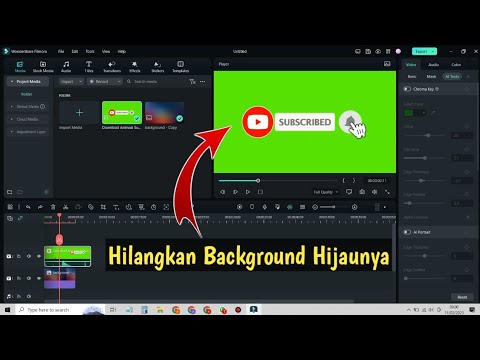Open the Templates library
Screen dimensions: 480x360
coord(181,66)
